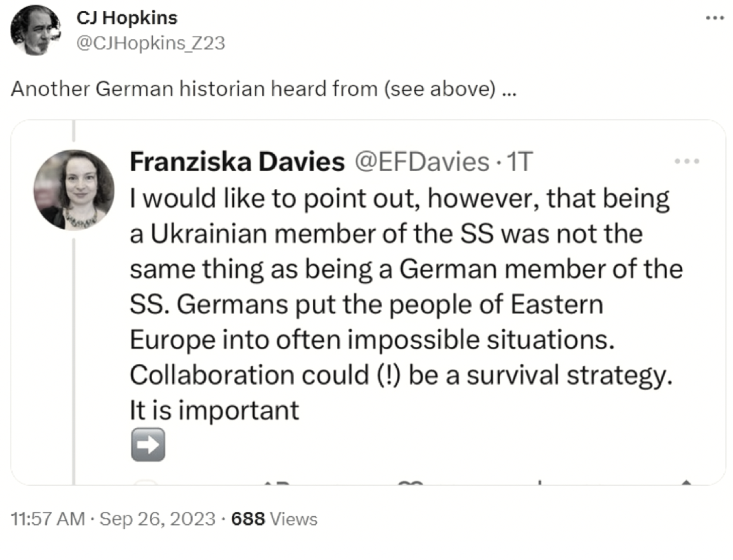Click the cropped share icon in quoted tweet

pos(686,482)
